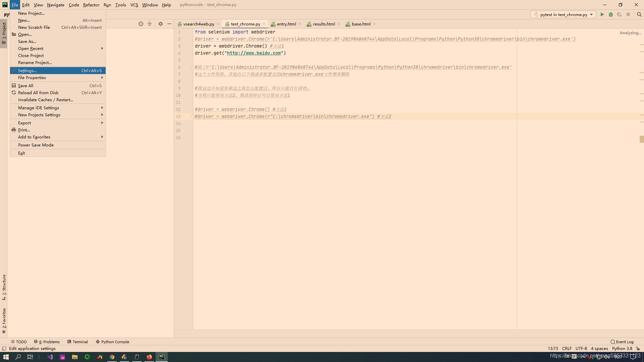Switch to the results.html tab
The image size is (644, 362).
click(x=324, y=24)
